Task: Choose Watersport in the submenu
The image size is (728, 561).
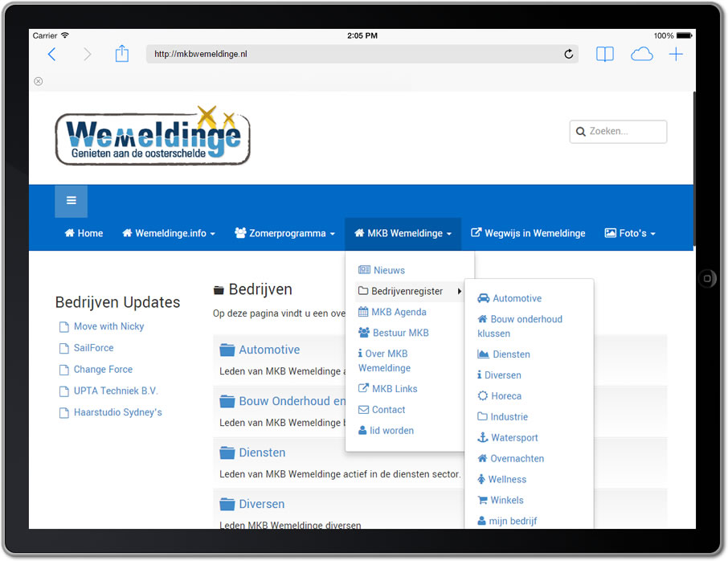Action: [x=514, y=437]
